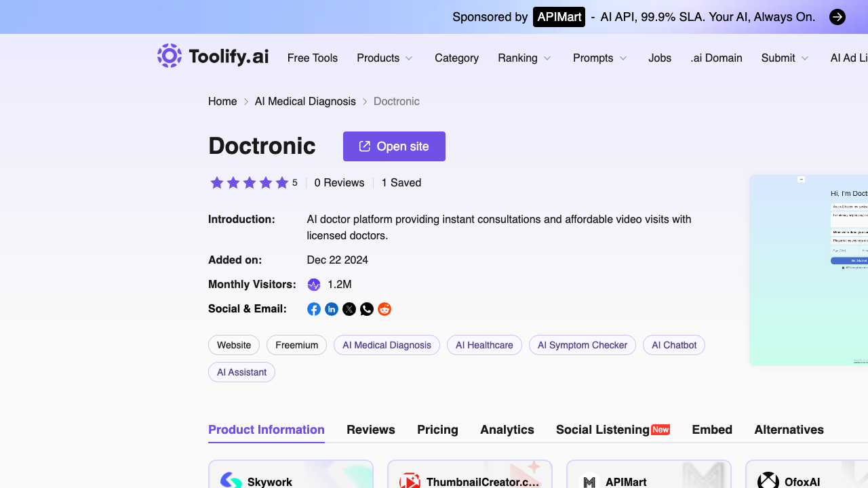The width and height of the screenshot is (868, 488).
Task: Open the AI Medical Diagnosis tag
Action: [x=387, y=345]
